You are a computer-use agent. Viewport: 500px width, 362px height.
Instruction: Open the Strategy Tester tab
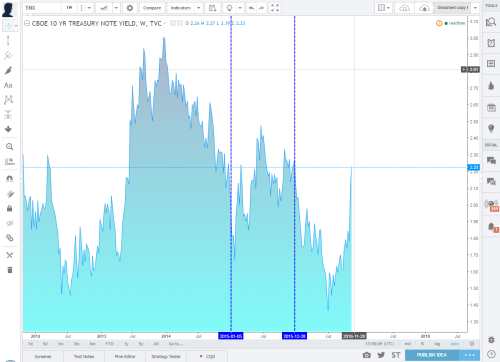[166, 356]
